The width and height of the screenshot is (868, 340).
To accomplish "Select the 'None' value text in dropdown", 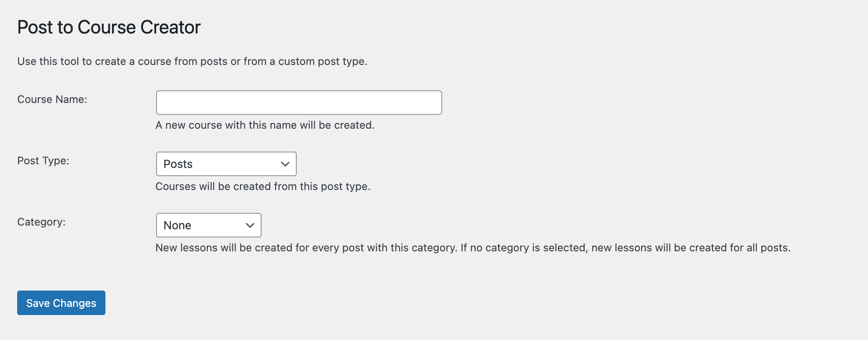I will coord(177,226).
